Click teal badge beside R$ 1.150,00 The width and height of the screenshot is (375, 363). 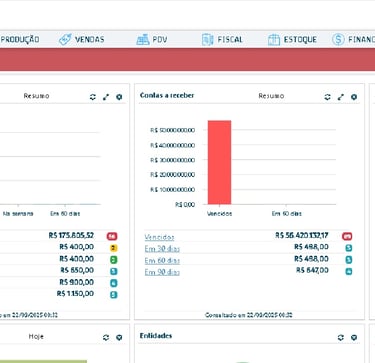click(x=114, y=295)
